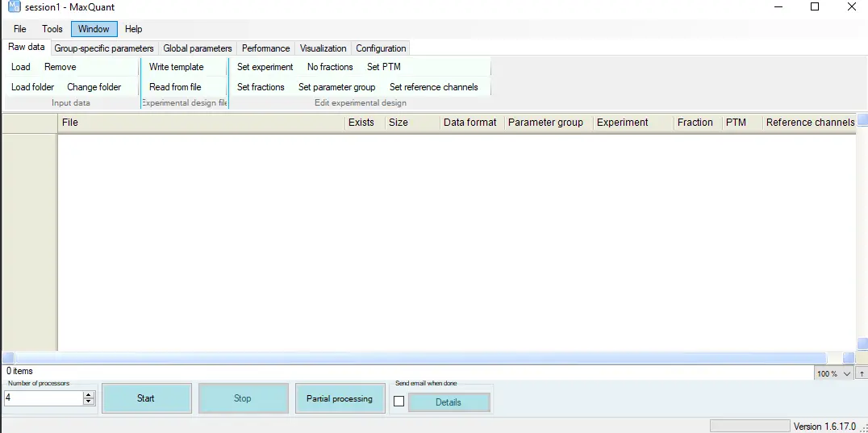Click the Start button
Screen dimensions: 868x433
[x=146, y=398]
